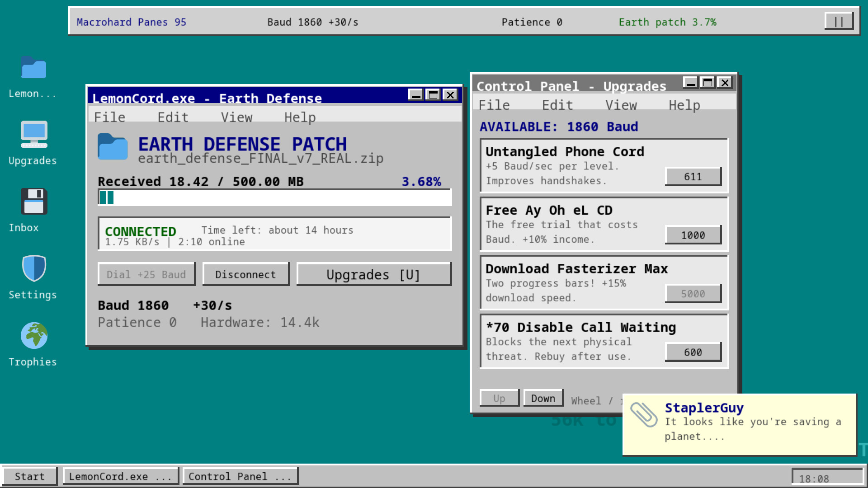
Task: Open the Inbox floppy disk icon
Action: point(33,201)
